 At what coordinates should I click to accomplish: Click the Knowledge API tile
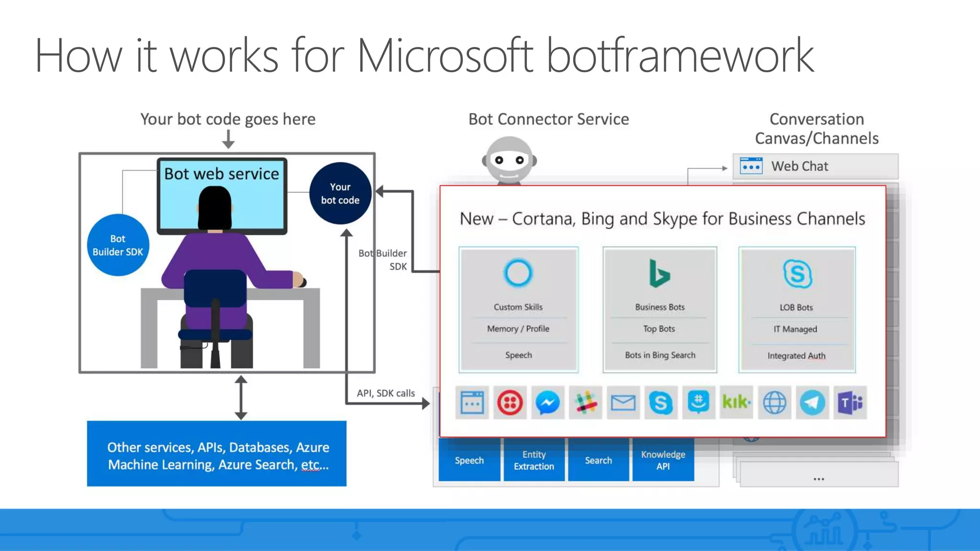[663, 460]
